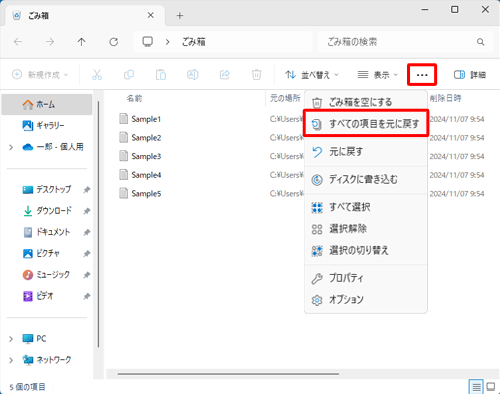
Task: Expand the ネットワーク tree node
Action: pyautogui.click(x=11, y=360)
